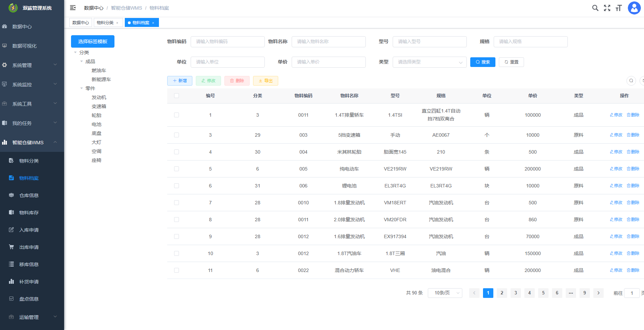Click the 出库申请 cart icon in sidebar
The image size is (644, 330).
(11, 247)
